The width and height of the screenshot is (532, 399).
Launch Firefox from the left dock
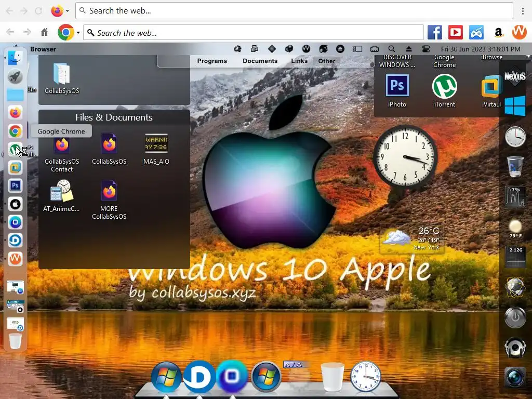[x=15, y=113]
